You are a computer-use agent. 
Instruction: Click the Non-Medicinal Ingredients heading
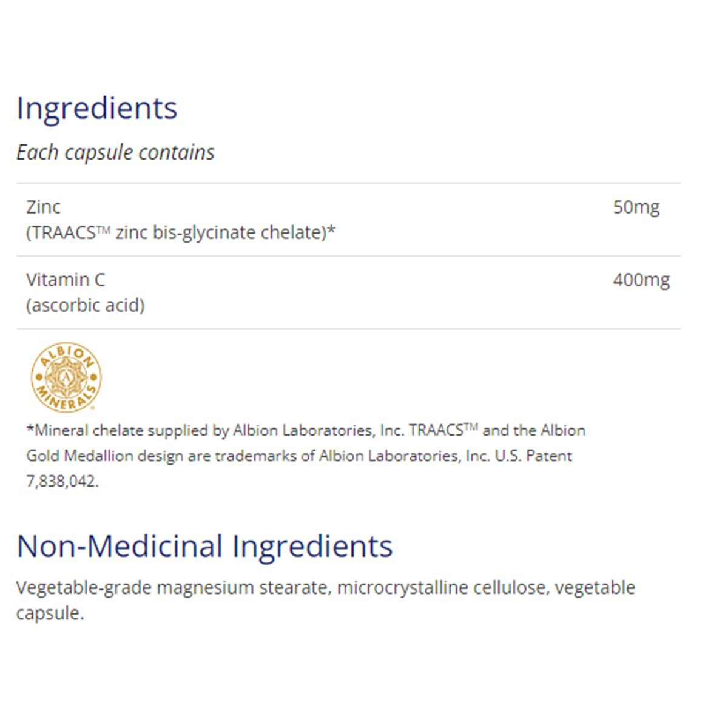(x=204, y=546)
